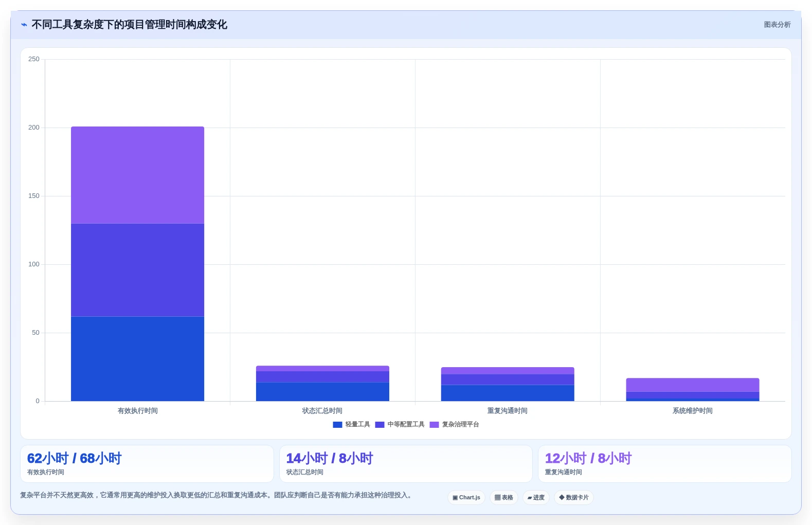Click the 复杂治理平台 purple legend swatch
Viewport: 812px width, 525px height.
pos(434,425)
